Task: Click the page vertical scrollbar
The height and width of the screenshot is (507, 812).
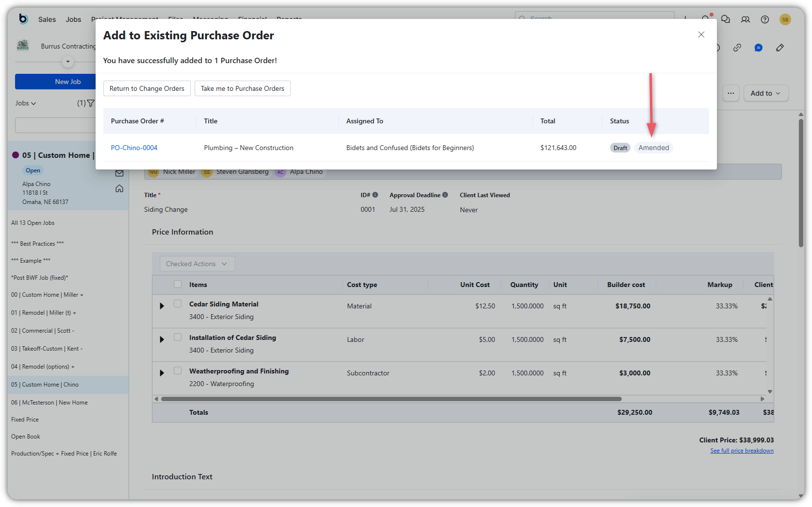Action: coord(801,182)
